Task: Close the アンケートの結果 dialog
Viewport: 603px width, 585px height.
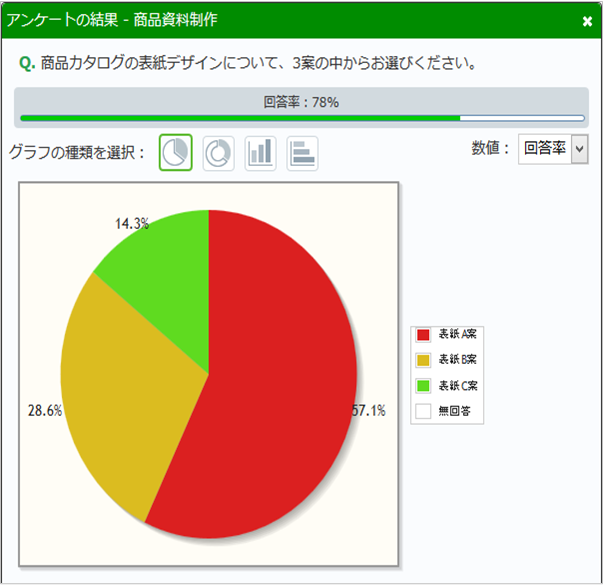Action: point(587,20)
